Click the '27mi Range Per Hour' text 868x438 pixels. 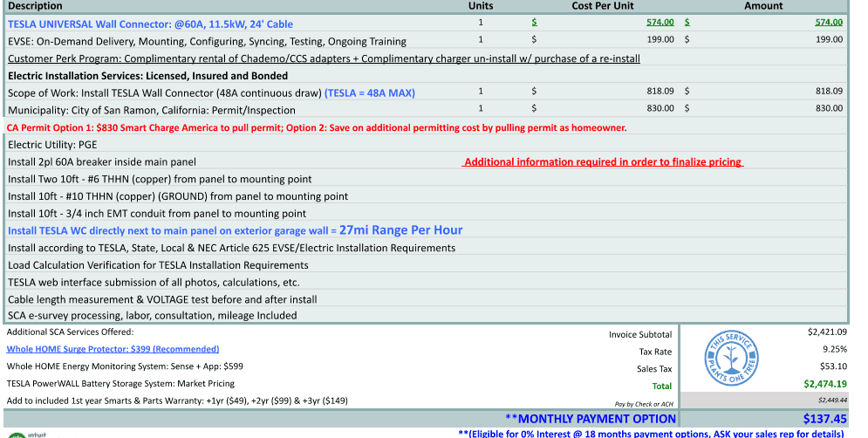pyautogui.click(x=400, y=230)
